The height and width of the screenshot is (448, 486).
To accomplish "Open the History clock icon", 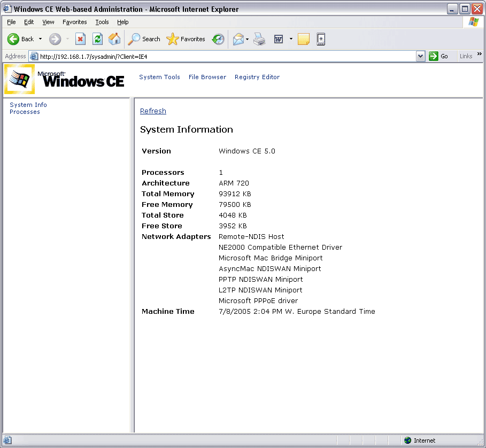I will click(218, 40).
